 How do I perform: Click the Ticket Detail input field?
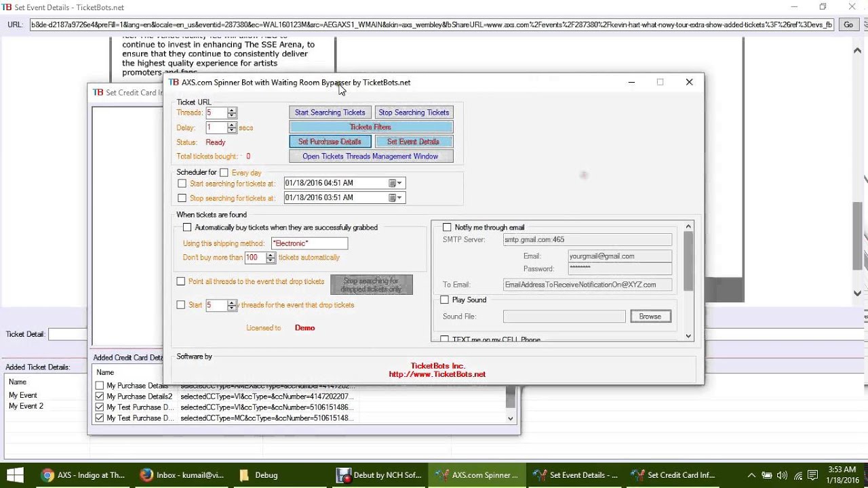click(68, 334)
